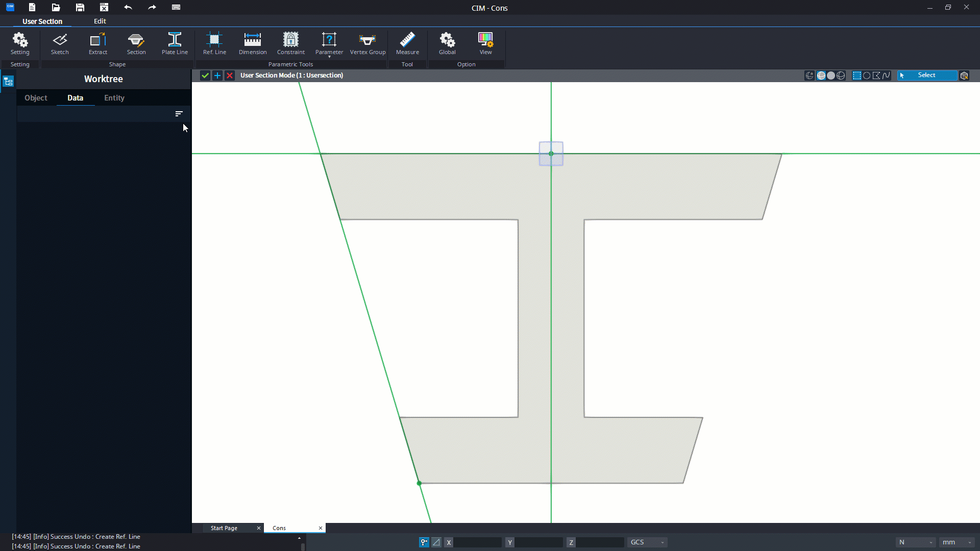Open the Sketch tool
Screen dimensions: 980x551
60,43
